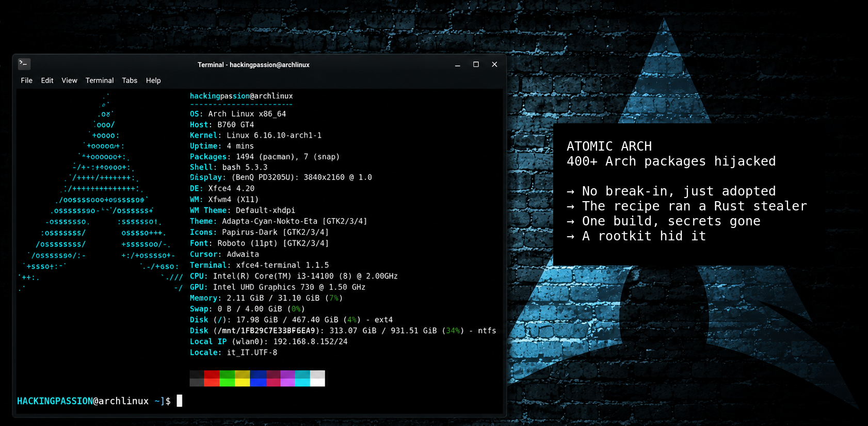This screenshot has height=426, width=868.
Task: Click the Disk /mnt ntfs line
Action: point(343,331)
